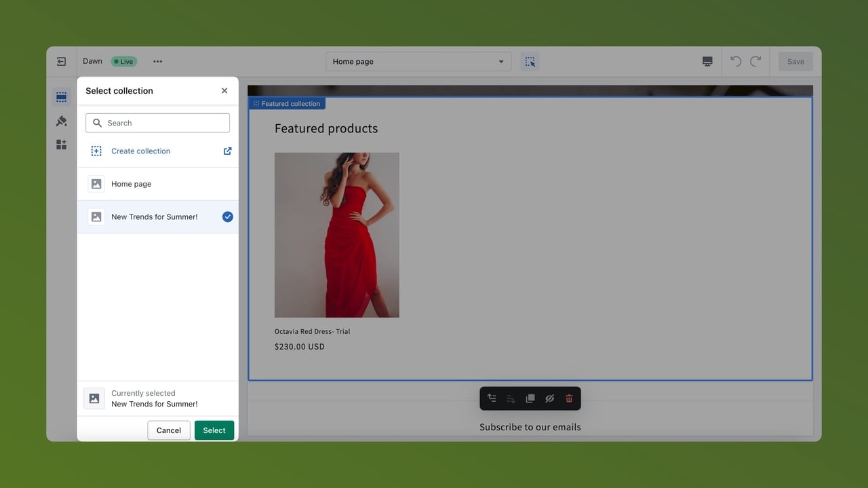Click the Select collection panel title
This screenshot has height=488, width=868.
pyautogui.click(x=119, y=91)
